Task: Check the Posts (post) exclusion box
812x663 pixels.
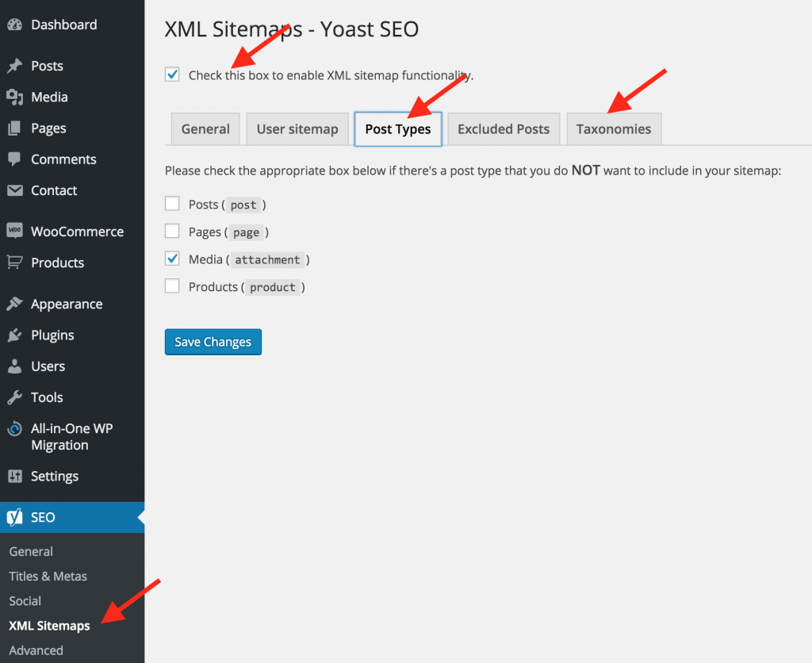Action: pos(172,204)
